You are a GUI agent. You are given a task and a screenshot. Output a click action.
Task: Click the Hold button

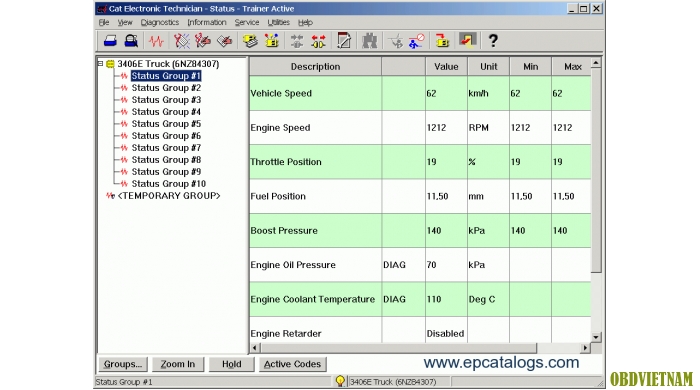(x=232, y=364)
